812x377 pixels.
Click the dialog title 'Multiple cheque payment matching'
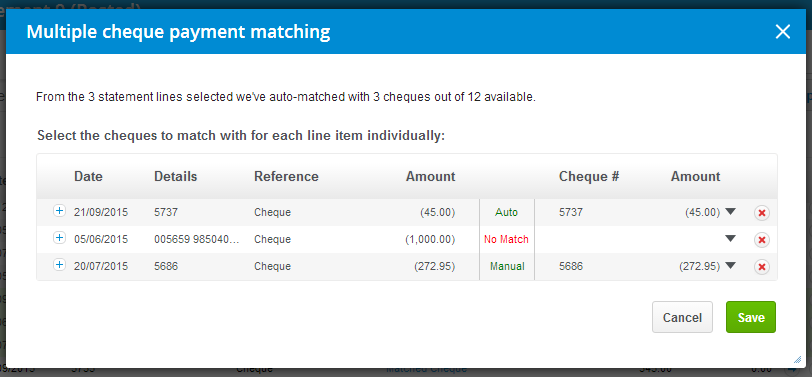click(178, 32)
